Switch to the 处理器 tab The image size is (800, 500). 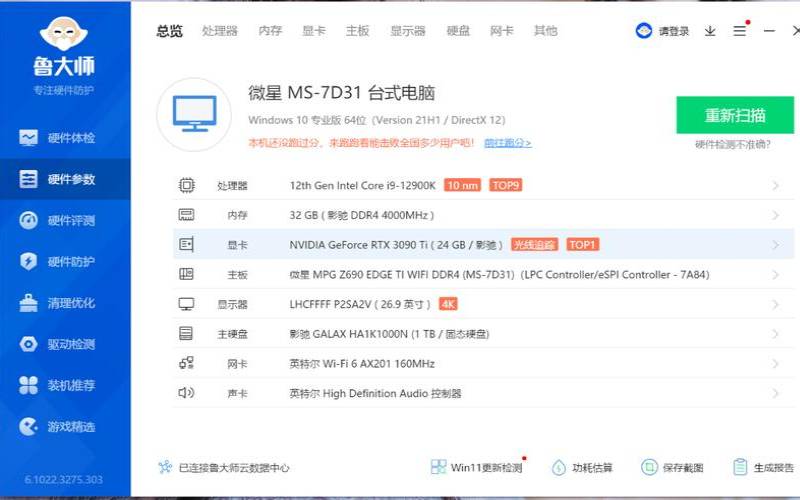[220, 31]
